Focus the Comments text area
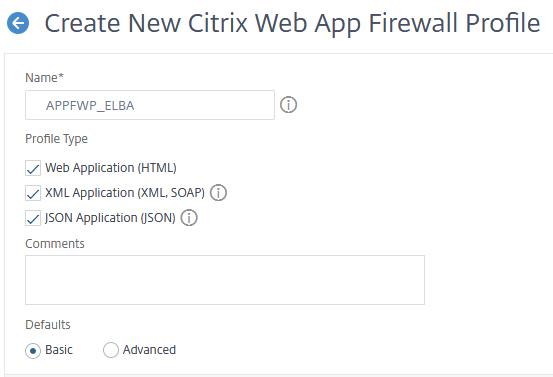This screenshot has height=377, width=553. [225, 280]
